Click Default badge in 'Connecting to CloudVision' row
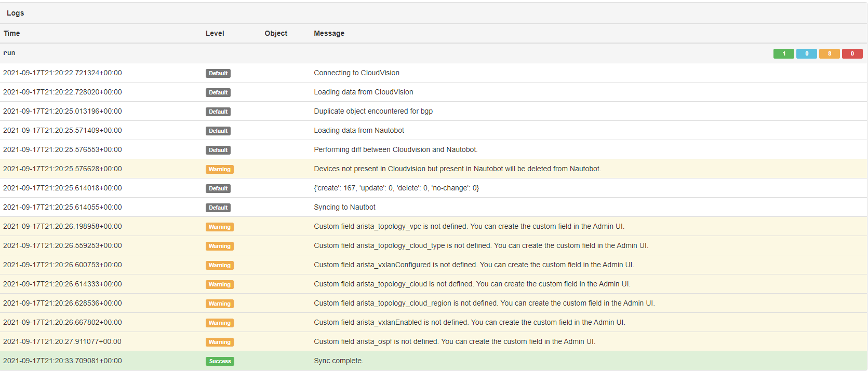The image size is (868, 372). 218,73
